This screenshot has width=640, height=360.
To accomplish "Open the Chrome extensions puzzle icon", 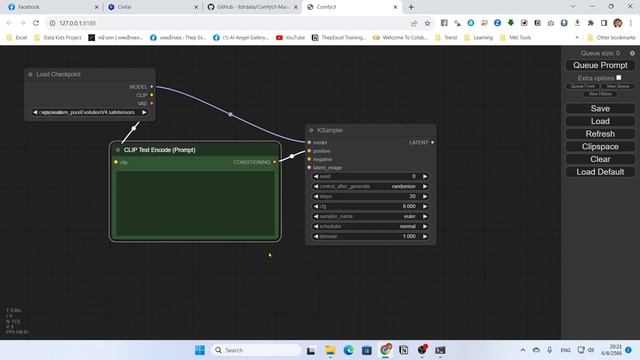I will coord(591,23).
